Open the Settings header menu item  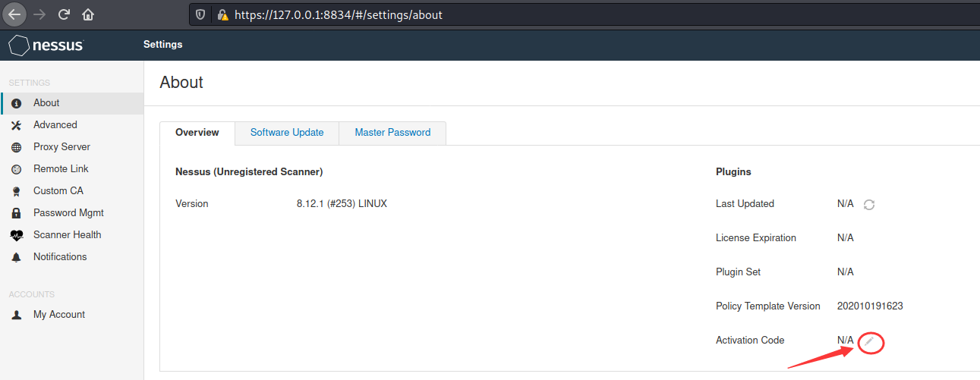pyautogui.click(x=162, y=45)
